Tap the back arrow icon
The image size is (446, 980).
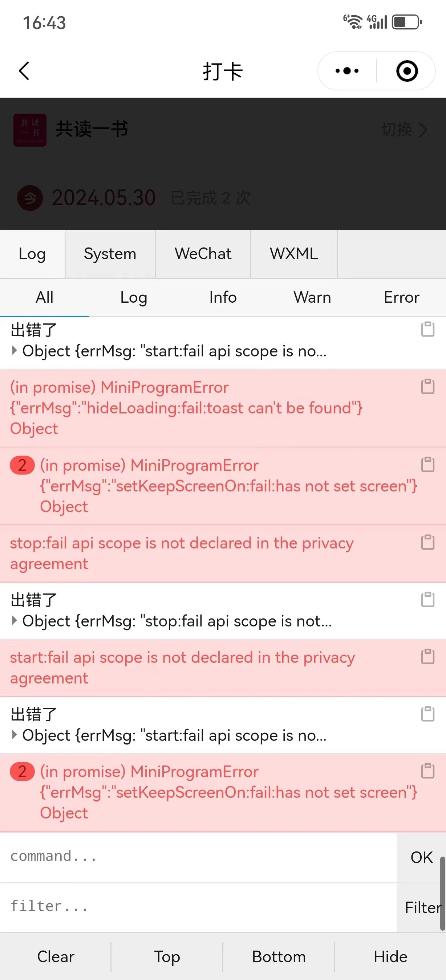click(24, 71)
